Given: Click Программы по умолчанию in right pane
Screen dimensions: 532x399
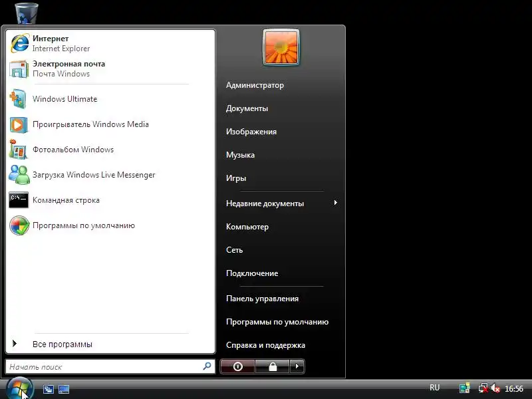Looking at the screenshot, I should pos(277,322).
